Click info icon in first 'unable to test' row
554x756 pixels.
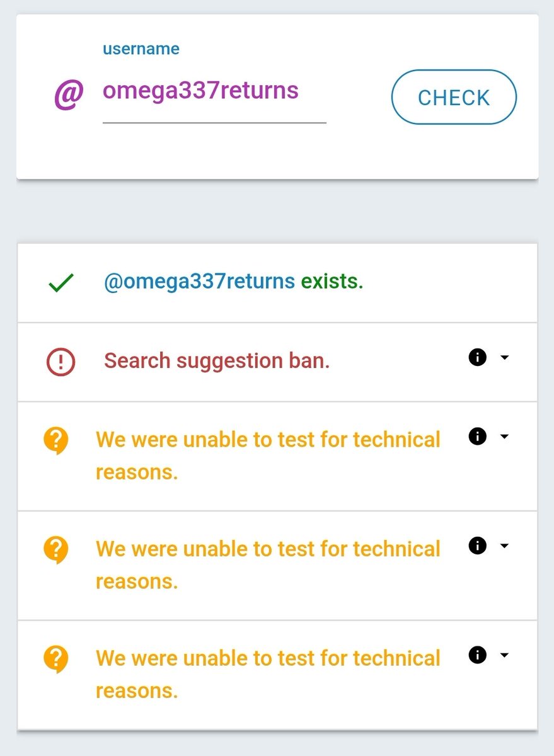[x=478, y=436]
